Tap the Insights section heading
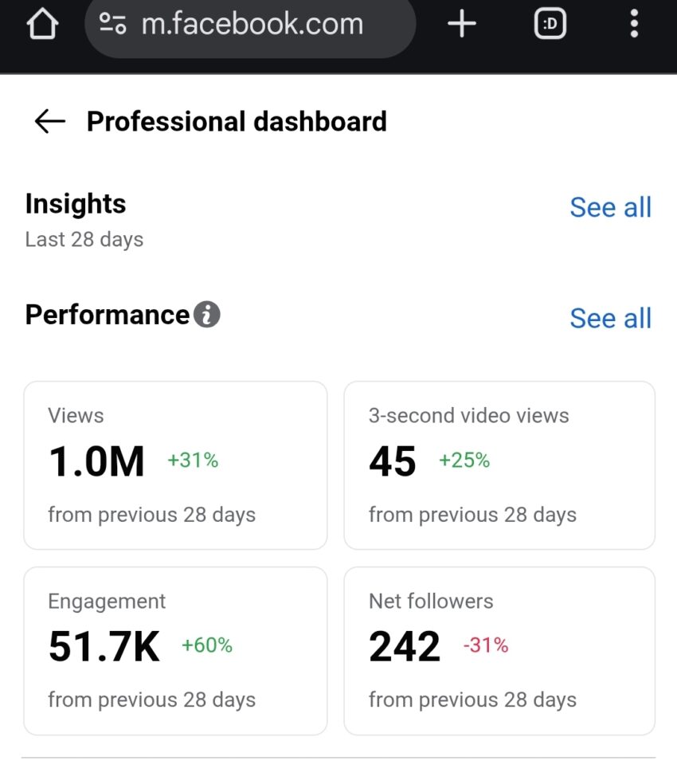 coord(76,204)
